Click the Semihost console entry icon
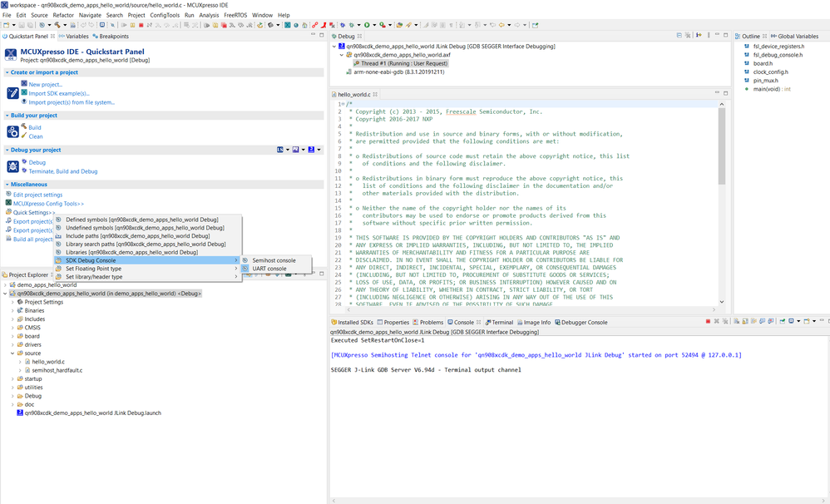 [x=245, y=260]
